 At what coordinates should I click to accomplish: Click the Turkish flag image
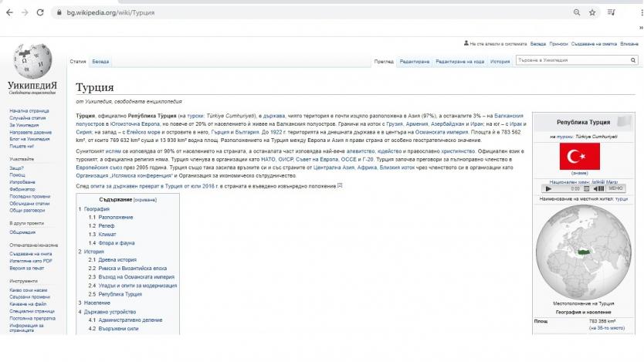[x=579, y=157]
